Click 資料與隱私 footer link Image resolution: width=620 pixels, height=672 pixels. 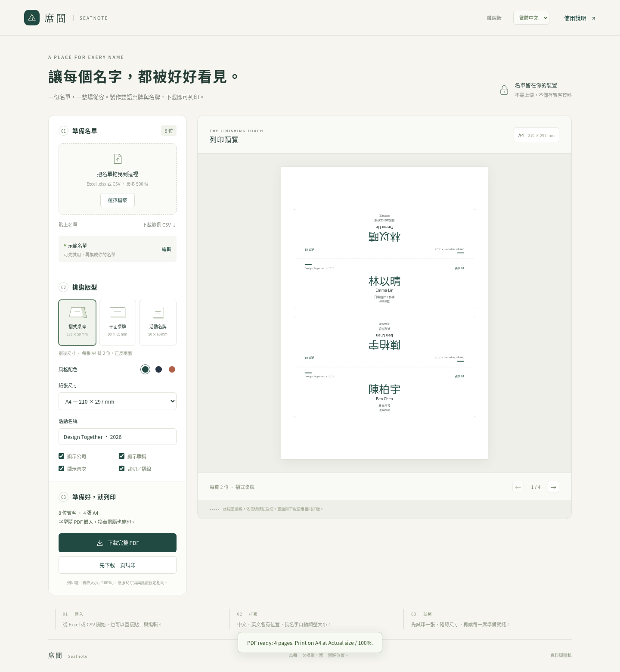pyautogui.click(x=561, y=655)
